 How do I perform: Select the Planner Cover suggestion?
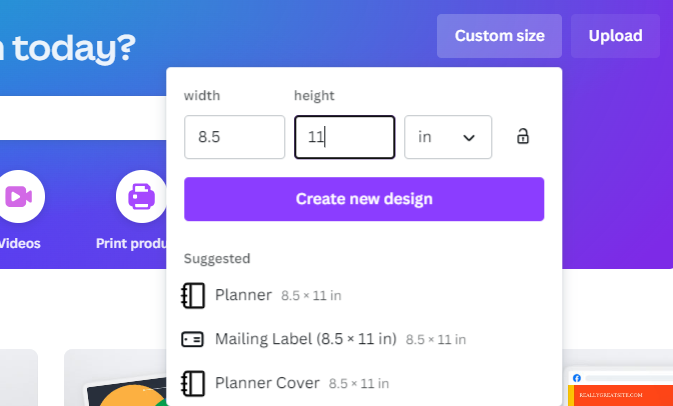click(364, 383)
